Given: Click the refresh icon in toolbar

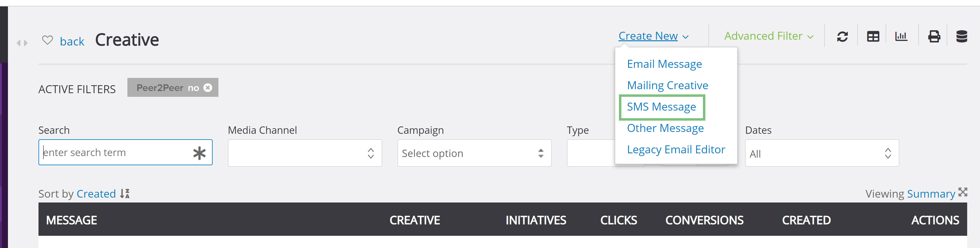Looking at the screenshot, I should (x=842, y=37).
